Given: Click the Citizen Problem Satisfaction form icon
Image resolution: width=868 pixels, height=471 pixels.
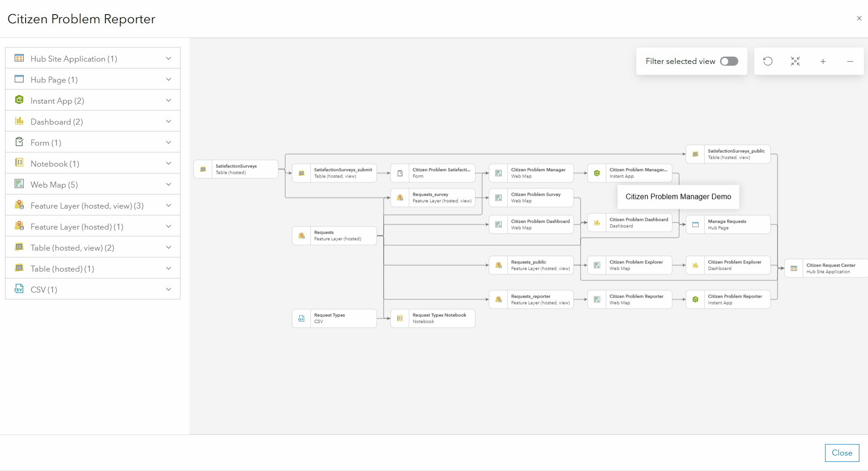Looking at the screenshot, I should pos(400,173).
